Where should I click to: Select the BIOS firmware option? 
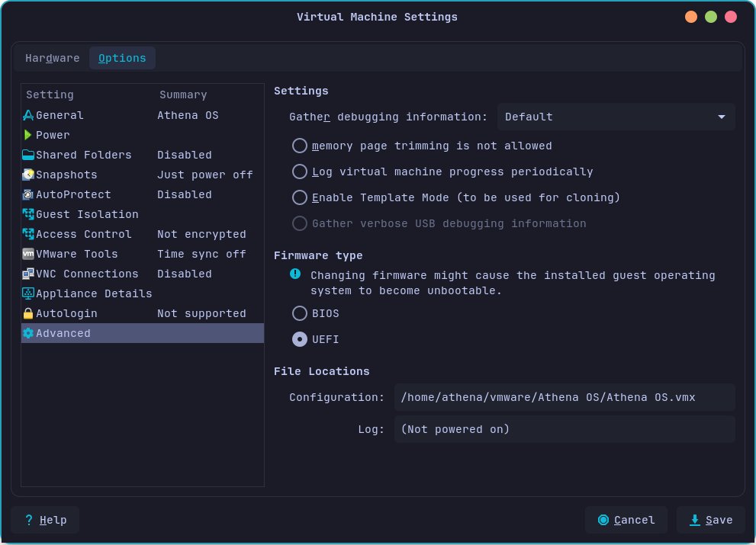300,313
